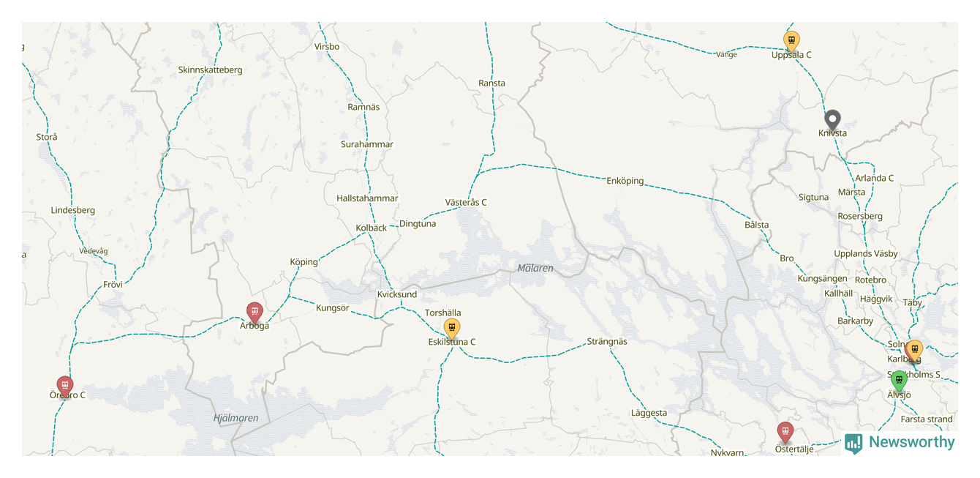The image size is (980, 478).
Task: Select the yellow train marker at Eskilstuna C
Action: [x=452, y=329]
